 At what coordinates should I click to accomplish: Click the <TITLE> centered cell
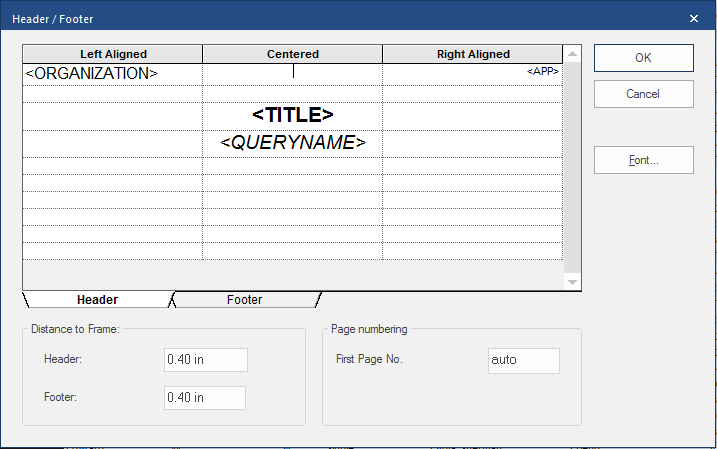pyautogui.click(x=292, y=115)
